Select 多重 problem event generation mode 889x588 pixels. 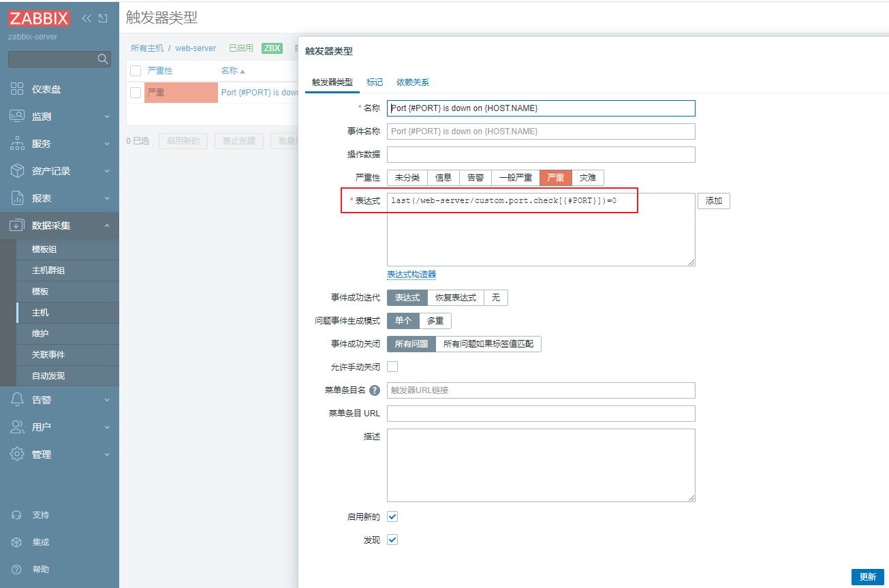(x=435, y=321)
